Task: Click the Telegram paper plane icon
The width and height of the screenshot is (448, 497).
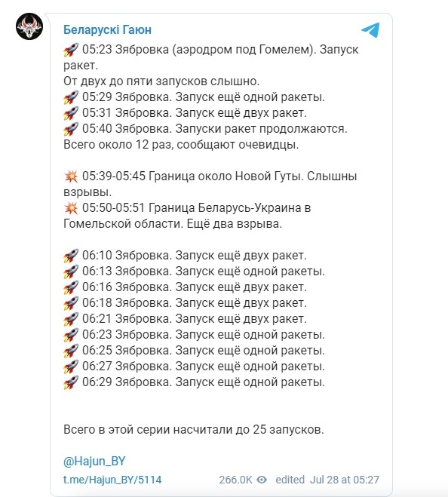Action: coord(370,30)
